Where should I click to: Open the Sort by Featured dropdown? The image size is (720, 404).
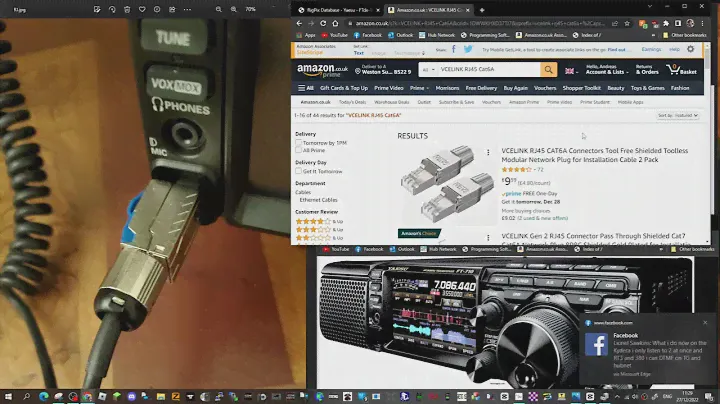coord(678,116)
